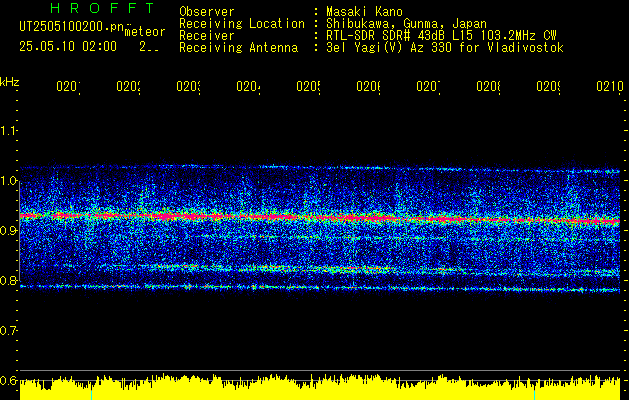This screenshot has width=629, height=400.
Task: Click the 1.0 kHz axis tick label
Action: [9, 181]
